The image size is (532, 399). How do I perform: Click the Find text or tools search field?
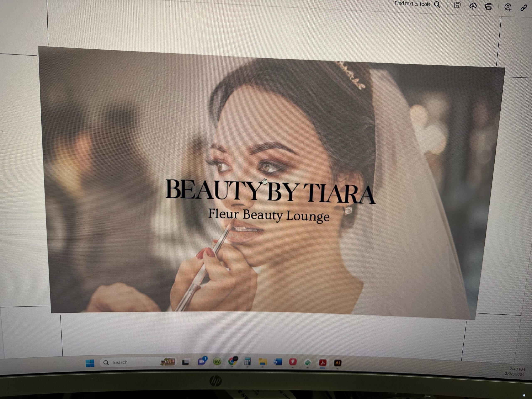pyautogui.click(x=412, y=4)
